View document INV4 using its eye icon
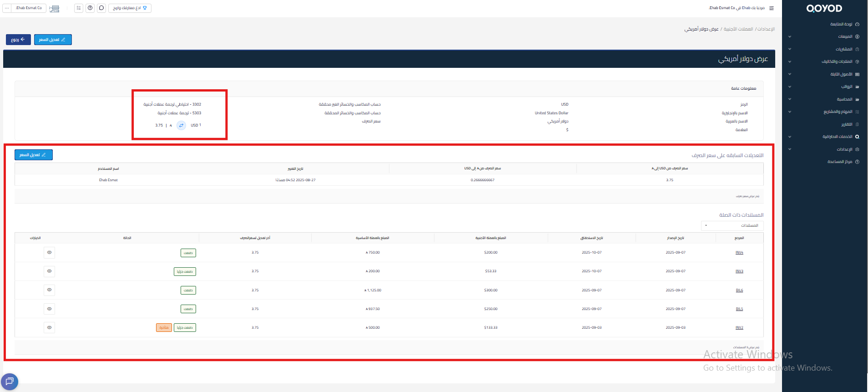This screenshot has height=392, width=868. click(49, 252)
